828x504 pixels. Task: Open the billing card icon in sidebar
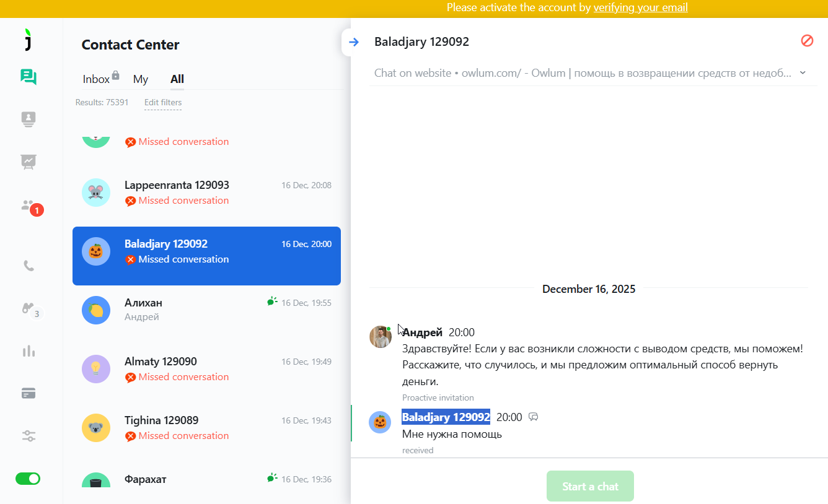click(x=29, y=393)
